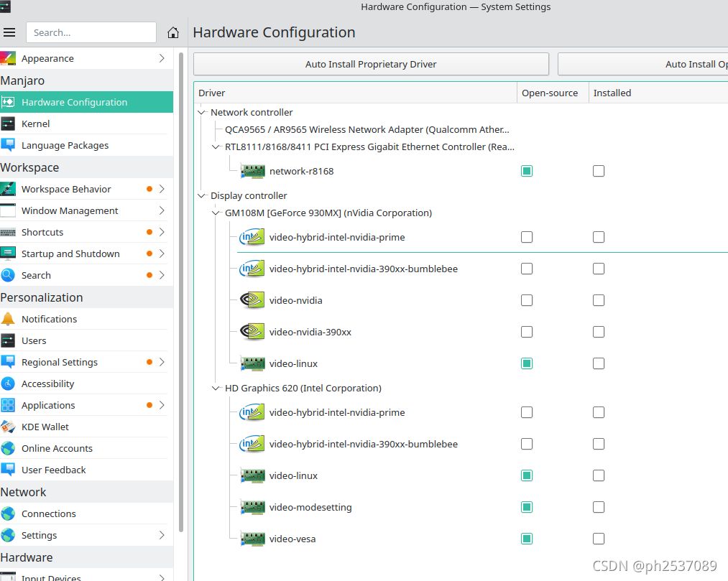Click the Search magnifier sidebar icon
728x581 pixels.
pyautogui.click(x=8, y=275)
